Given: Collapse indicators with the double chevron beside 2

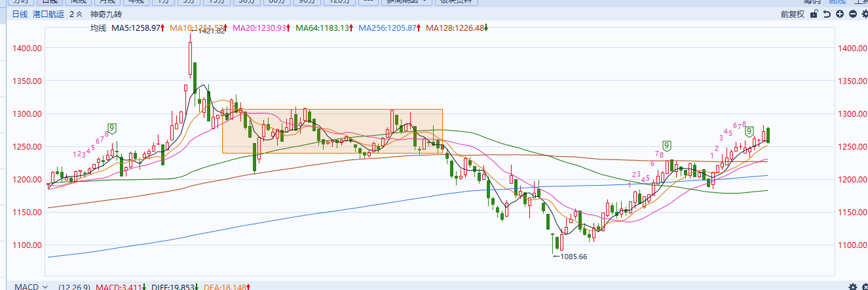Looking at the screenshot, I should pos(79,14).
